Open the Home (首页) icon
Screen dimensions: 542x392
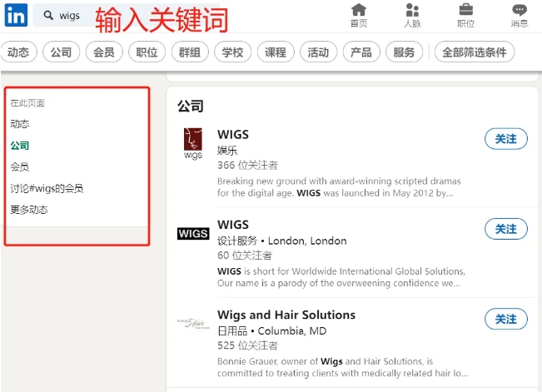(x=359, y=10)
